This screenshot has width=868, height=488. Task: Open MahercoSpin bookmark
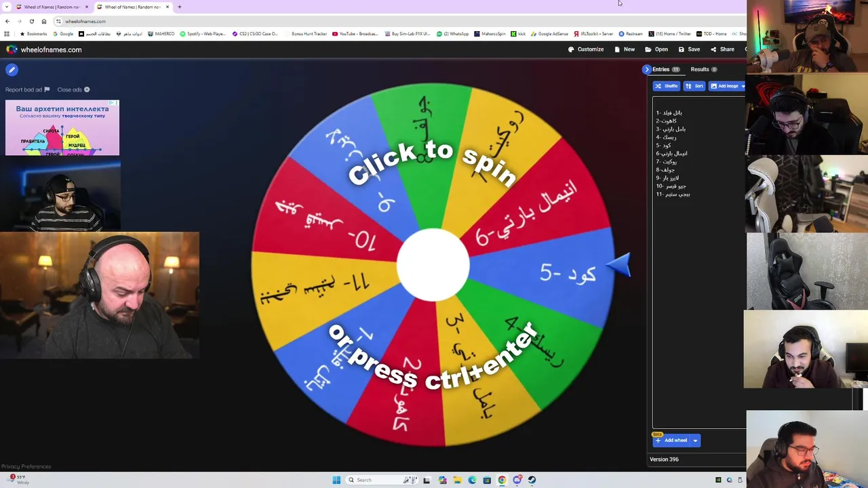pos(490,34)
